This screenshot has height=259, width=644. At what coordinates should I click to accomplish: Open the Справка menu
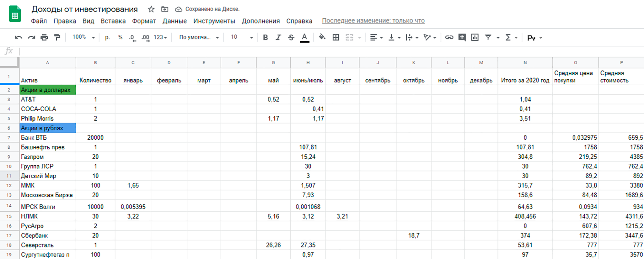(299, 21)
